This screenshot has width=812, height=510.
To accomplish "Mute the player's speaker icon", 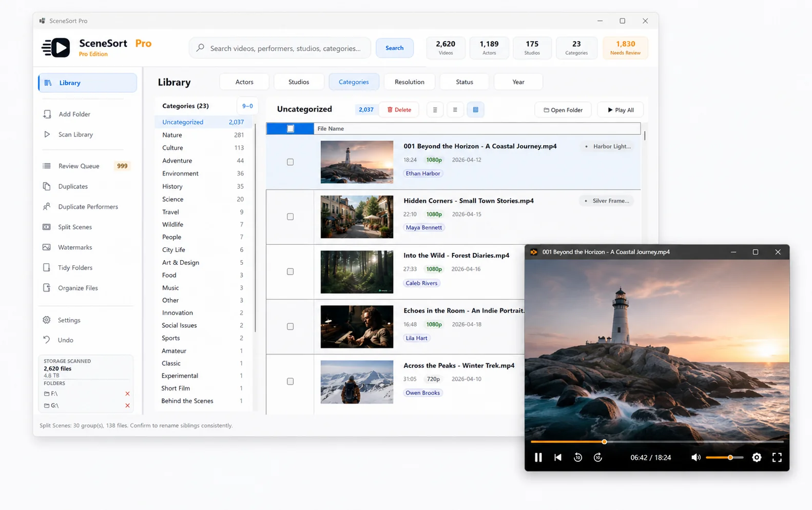I will click(695, 457).
